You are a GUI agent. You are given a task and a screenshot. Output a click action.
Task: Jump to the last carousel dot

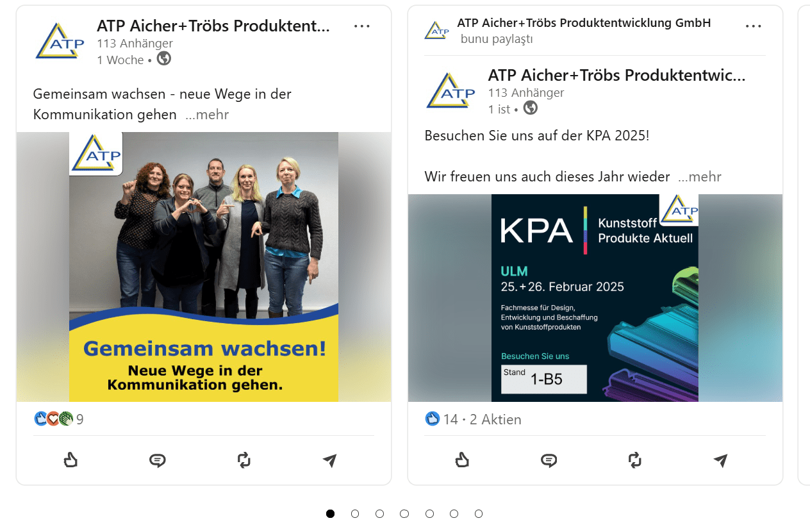click(x=479, y=513)
